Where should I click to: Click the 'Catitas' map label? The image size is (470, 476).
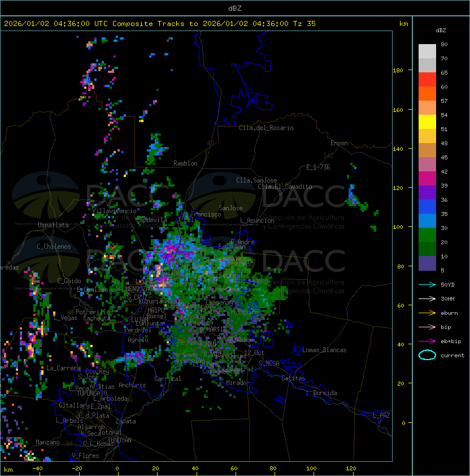click(x=293, y=378)
